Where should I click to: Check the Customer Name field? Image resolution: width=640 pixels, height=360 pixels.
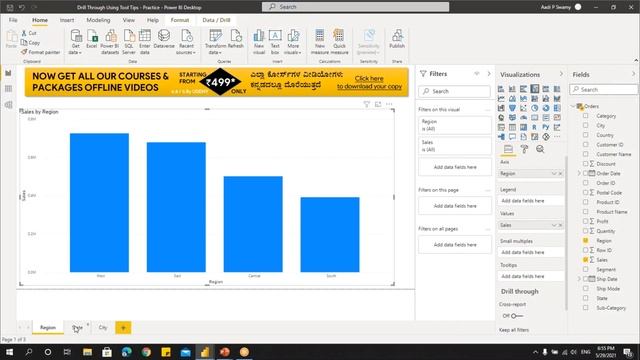586,154
